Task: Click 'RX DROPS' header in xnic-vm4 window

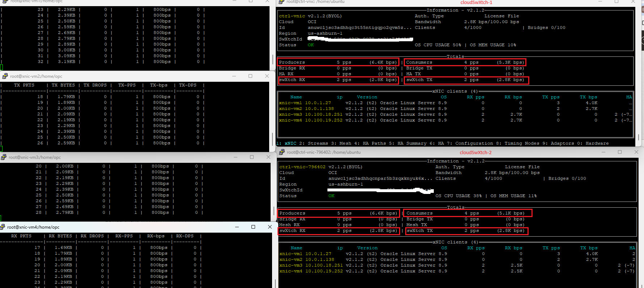Action: [x=92, y=236]
